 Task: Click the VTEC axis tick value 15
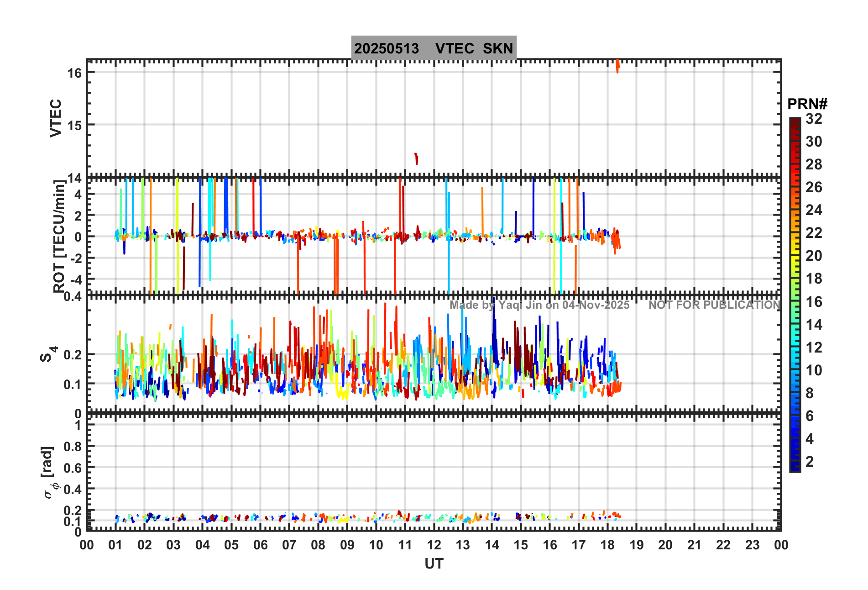[x=74, y=125]
